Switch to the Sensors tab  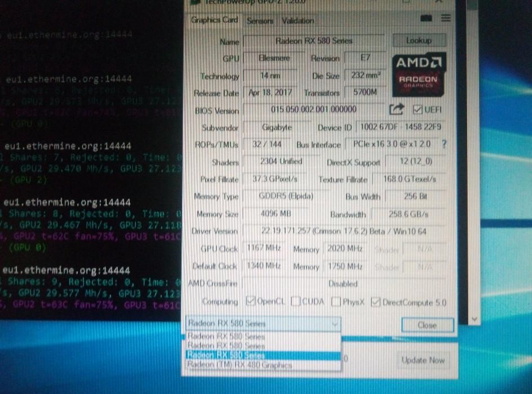[x=259, y=21]
